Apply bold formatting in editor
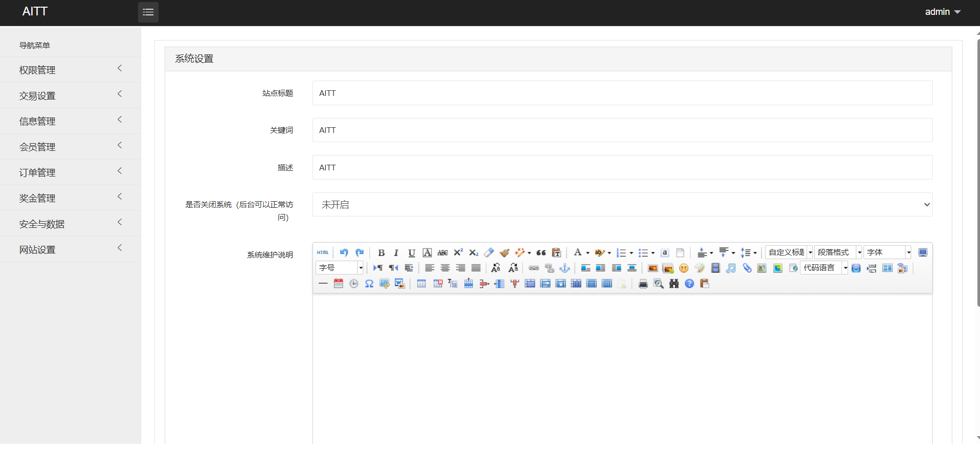 pyautogui.click(x=381, y=252)
